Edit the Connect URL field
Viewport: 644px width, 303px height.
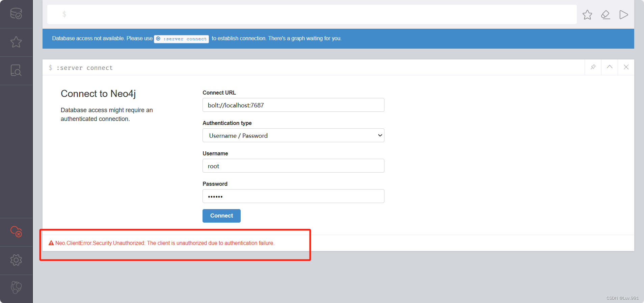click(293, 105)
